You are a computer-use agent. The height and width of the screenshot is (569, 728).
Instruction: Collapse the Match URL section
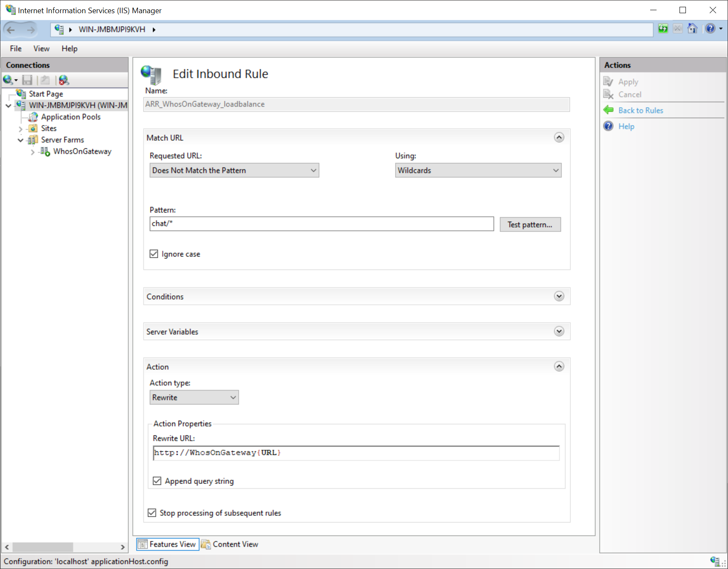pyautogui.click(x=559, y=137)
